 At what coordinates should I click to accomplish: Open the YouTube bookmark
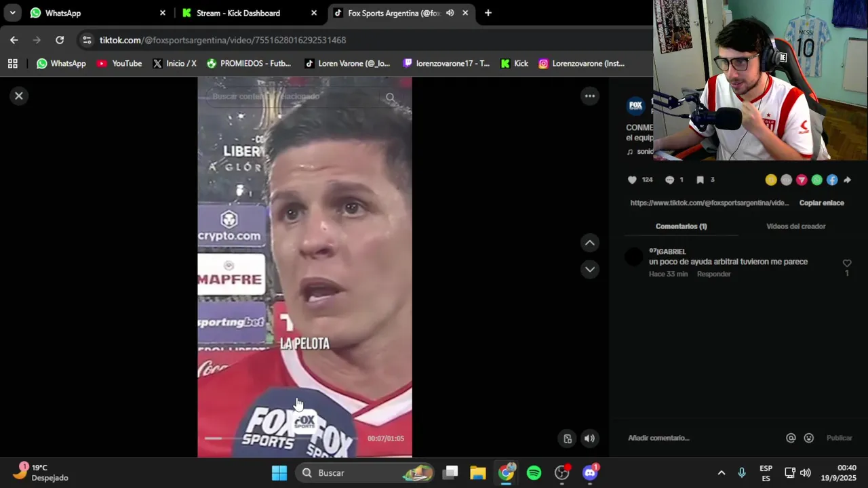pyautogui.click(x=119, y=64)
